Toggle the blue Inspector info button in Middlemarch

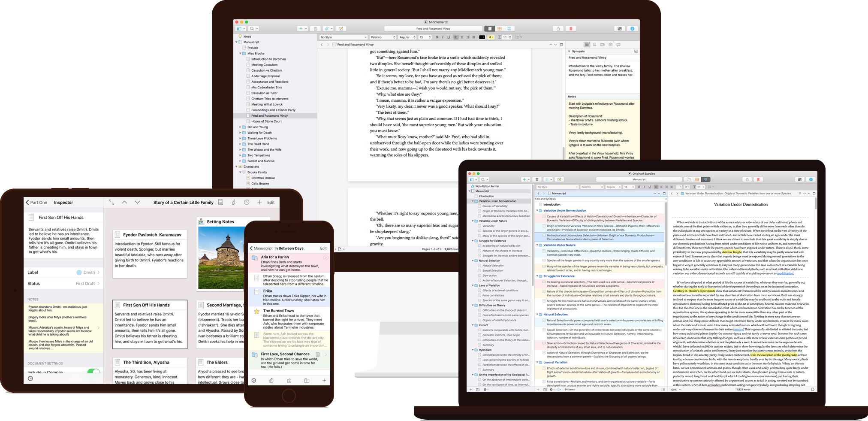(x=632, y=29)
